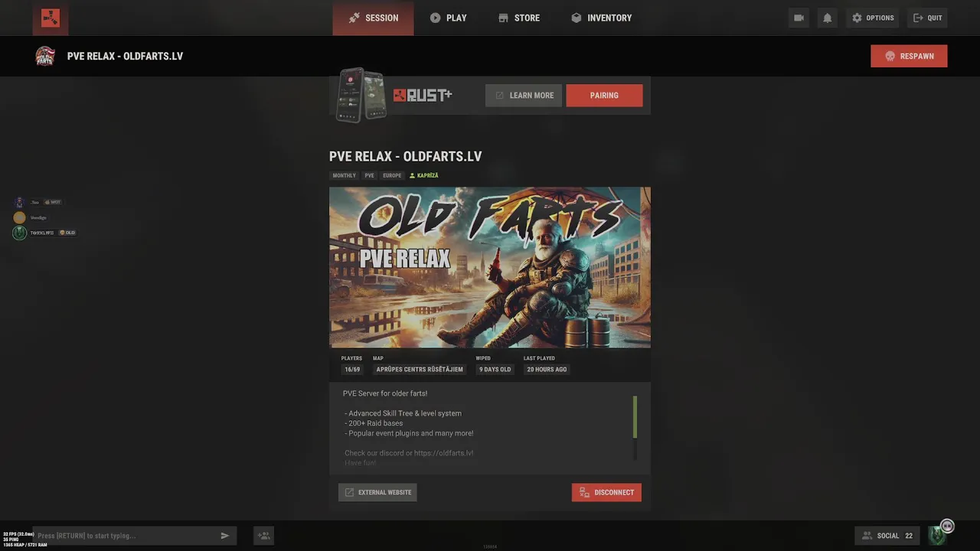980x551 pixels.
Task: Click the Old Farts PVE Relax banner
Action: point(490,267)
